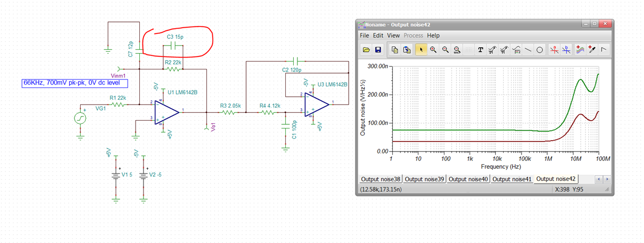
Task: Click the Open file folder icon
Action: [x=367, y=50]
